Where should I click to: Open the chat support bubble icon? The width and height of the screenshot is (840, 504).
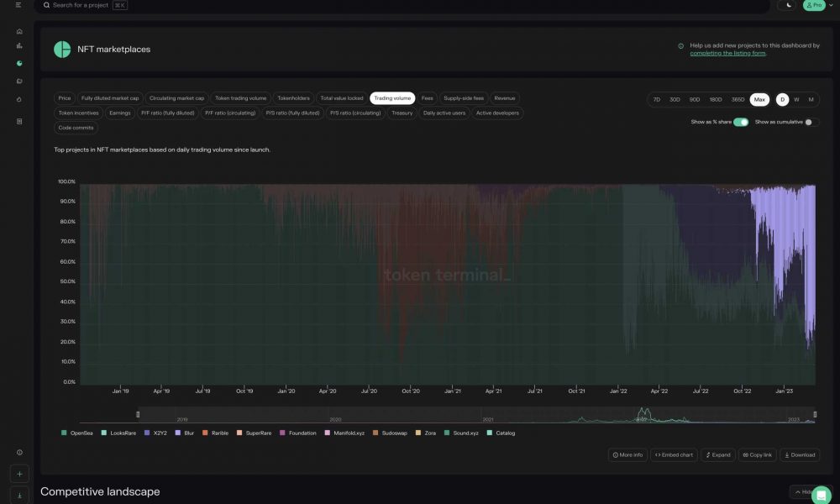tap(822, 496)
